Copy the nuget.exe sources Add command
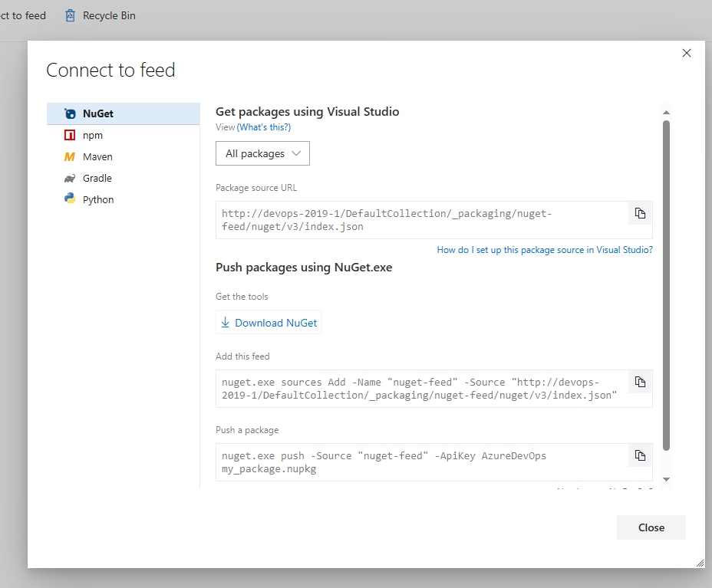The height and width of the screenshot is (588, 712). coord(640,382)
